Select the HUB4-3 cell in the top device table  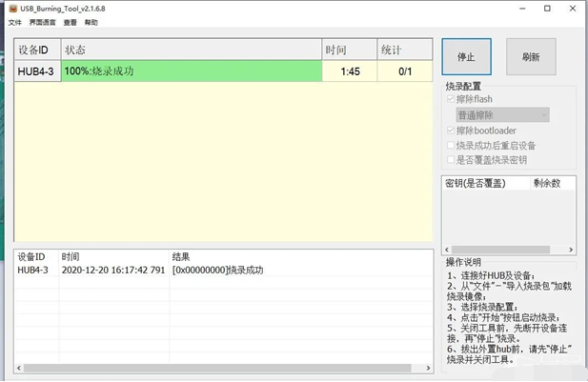click(36, 71)
